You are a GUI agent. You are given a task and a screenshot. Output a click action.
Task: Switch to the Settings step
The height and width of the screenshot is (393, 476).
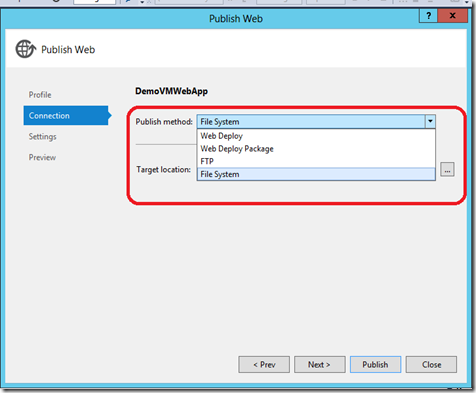click(42, 137)
